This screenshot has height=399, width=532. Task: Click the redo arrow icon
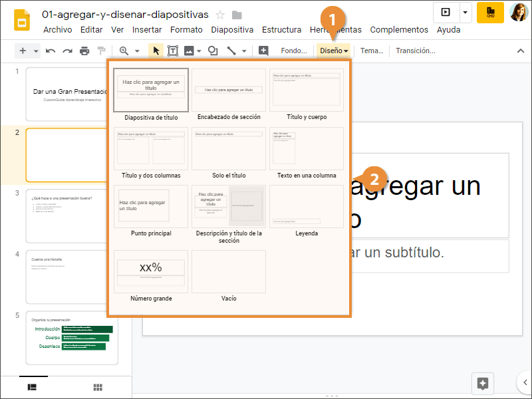(x=67, y=51)
